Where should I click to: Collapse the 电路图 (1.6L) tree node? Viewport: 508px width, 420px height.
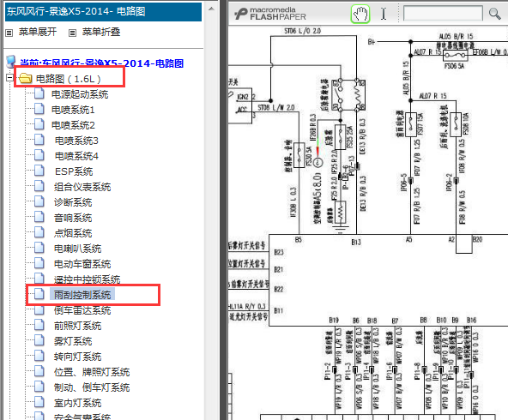[9, 78]
